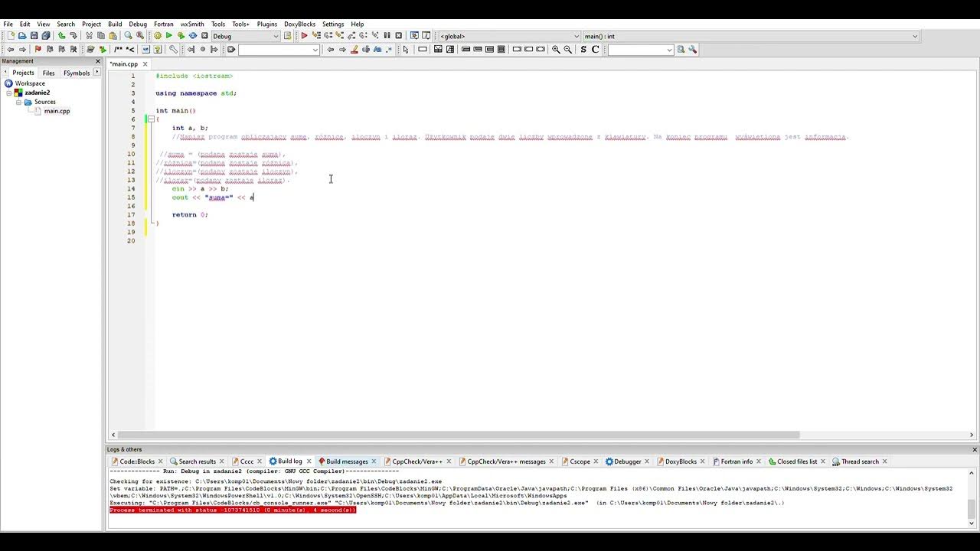Screen dimensions: 980x551
Task: Click the Toggle comments C icon
Action: [595, 50]
